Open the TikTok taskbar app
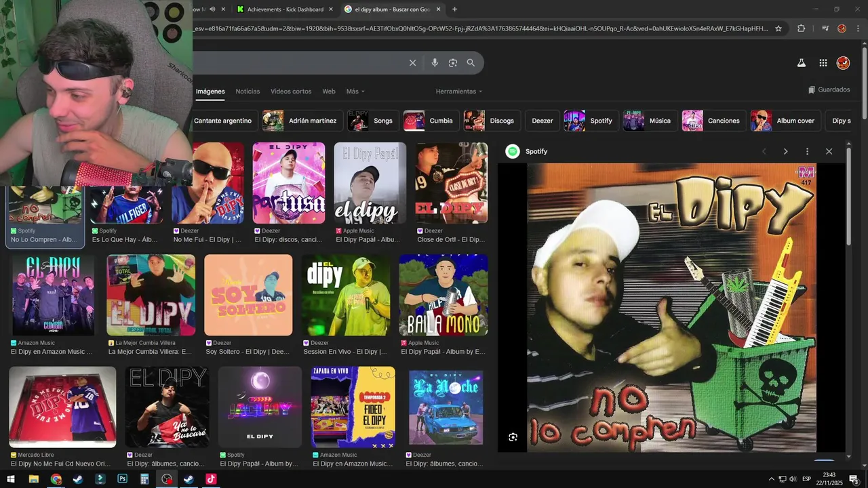Image resolution: width=868 pixels, height=488 pixels. pyautogui.click(x=211, y=479)
